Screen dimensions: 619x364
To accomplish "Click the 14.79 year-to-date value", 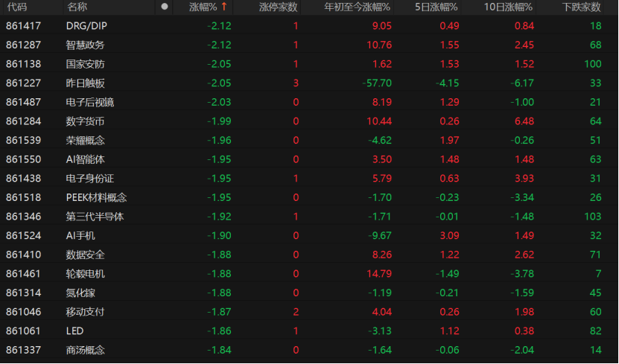I will point(379,274).
